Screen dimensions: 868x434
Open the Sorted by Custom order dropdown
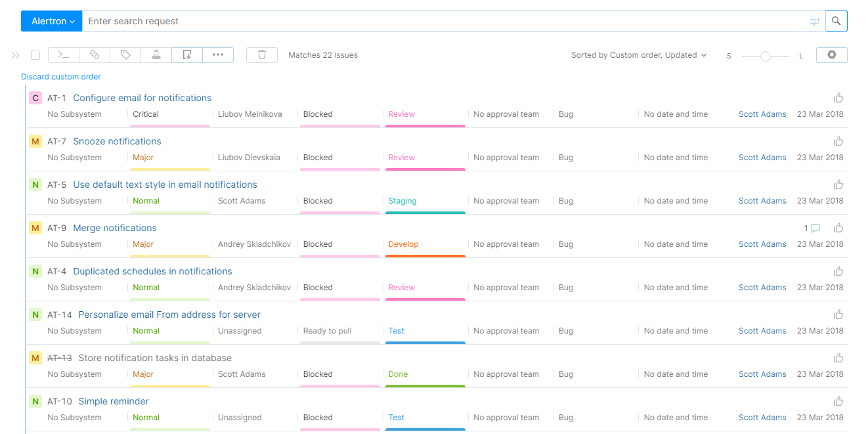pyautogui.click(x=638, y=55)
